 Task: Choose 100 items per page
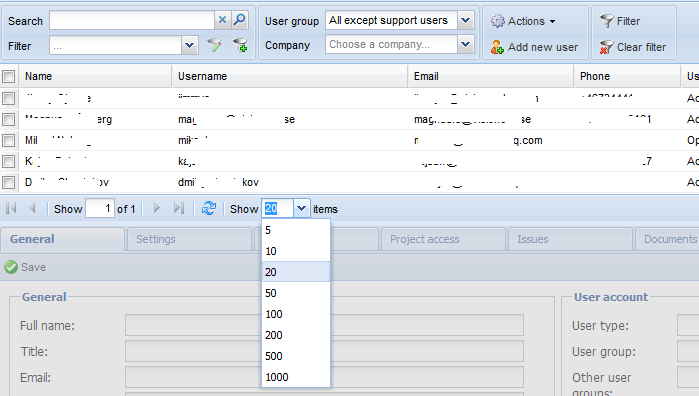coord(296,314)
